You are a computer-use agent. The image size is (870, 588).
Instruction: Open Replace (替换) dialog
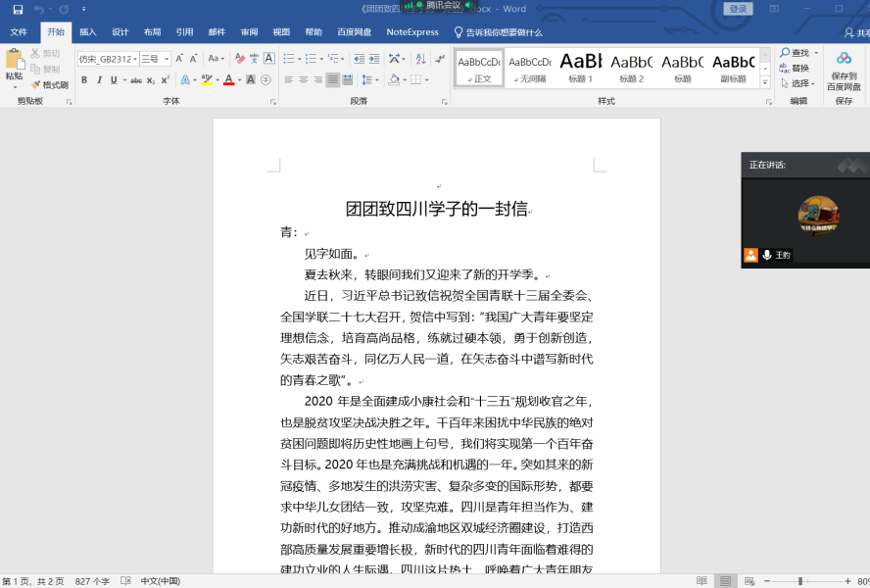pyautogui.click(x=795, y=68)
